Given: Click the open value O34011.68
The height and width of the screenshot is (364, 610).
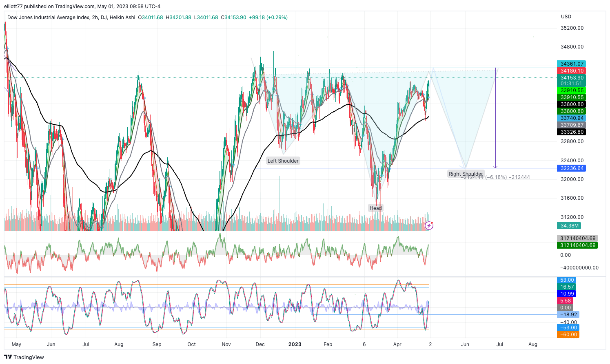Looking at the screenshot, I should coord(151,18).
